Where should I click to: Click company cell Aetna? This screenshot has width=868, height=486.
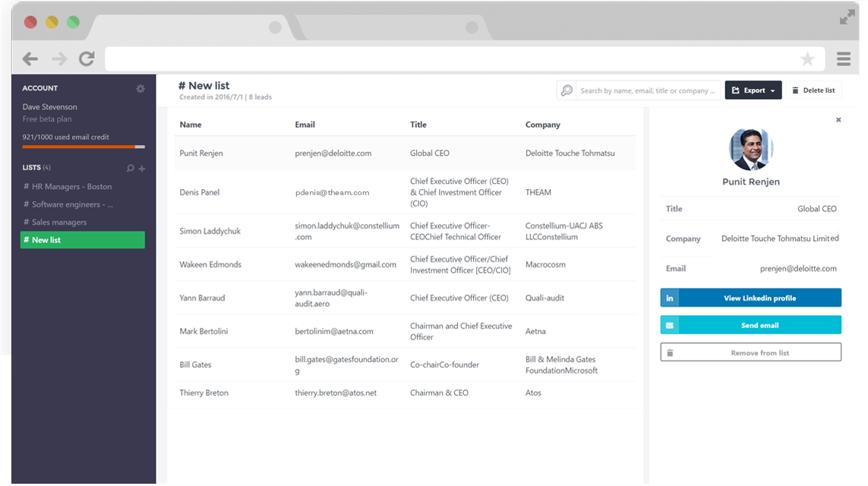pos(535,331)
